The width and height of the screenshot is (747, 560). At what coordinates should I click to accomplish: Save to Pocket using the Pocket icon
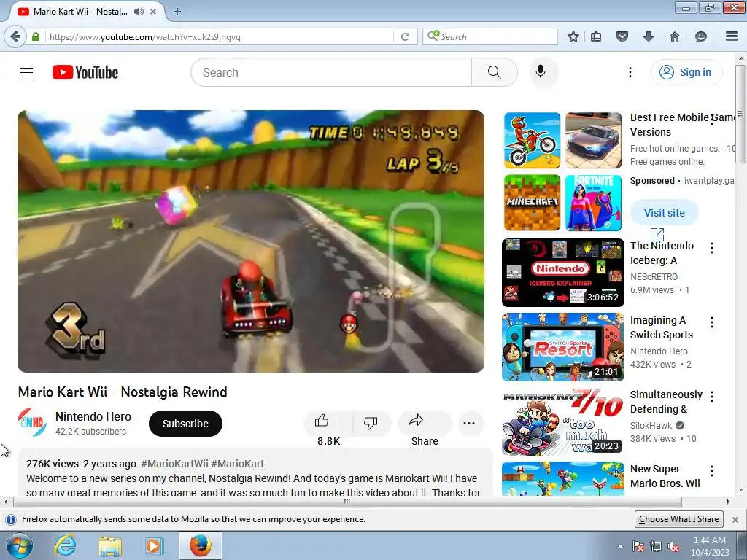coord(622,36)
